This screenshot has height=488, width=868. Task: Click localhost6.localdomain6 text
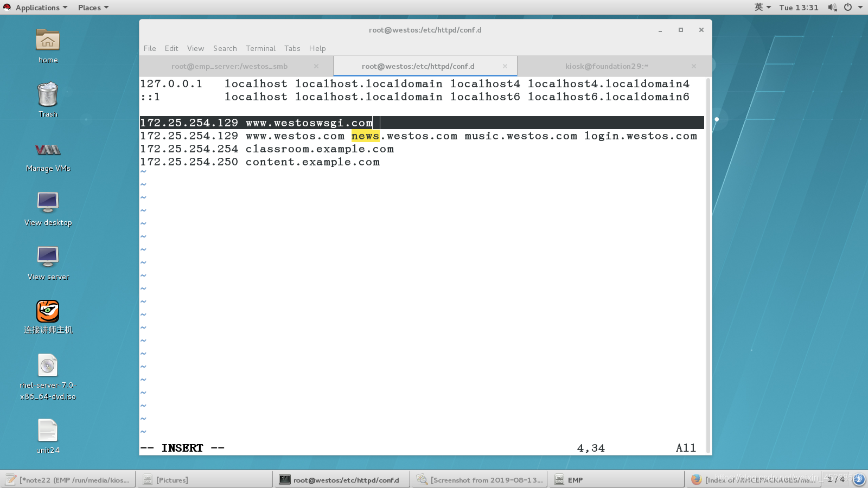coord(609,97)
